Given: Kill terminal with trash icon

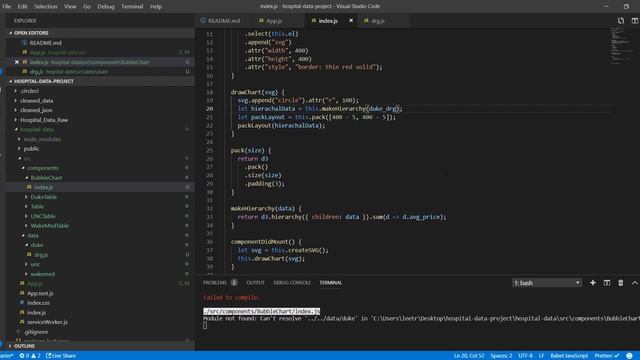Looking at the screenshot, I should [x=620, y=283].
